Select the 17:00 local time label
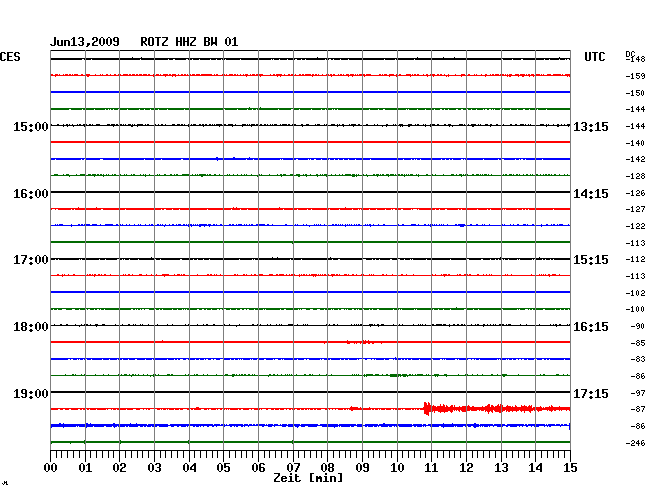Viewport: 650px width, 494px height. [x=31, y=260]
